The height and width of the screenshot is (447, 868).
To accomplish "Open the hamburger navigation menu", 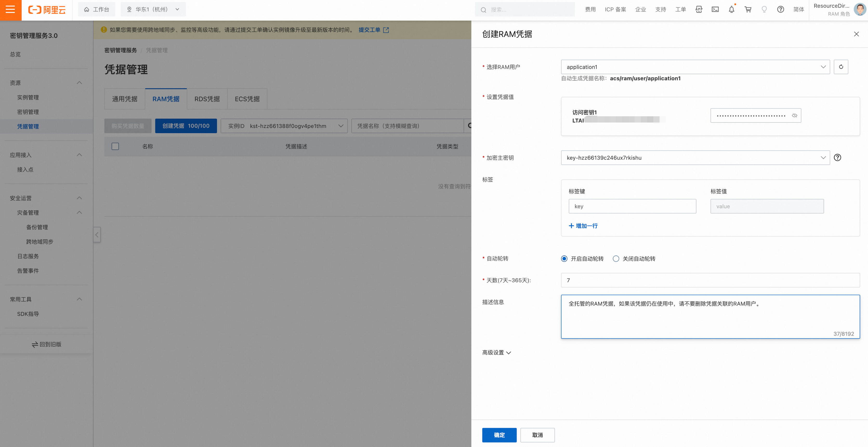I will click(10, 10).
